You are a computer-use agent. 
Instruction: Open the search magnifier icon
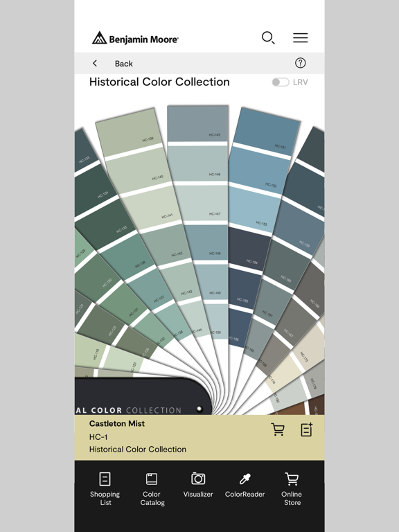268,37
